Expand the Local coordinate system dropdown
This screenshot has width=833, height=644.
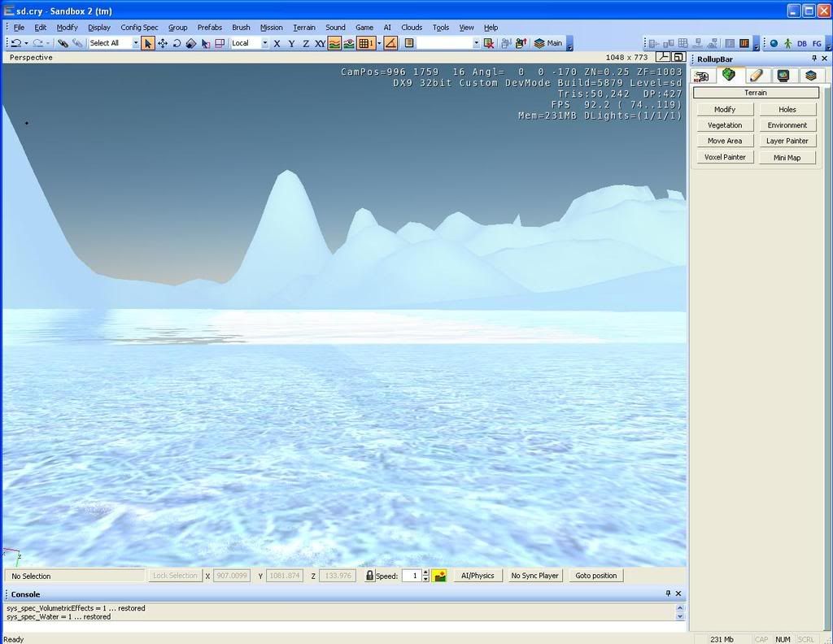264,43
